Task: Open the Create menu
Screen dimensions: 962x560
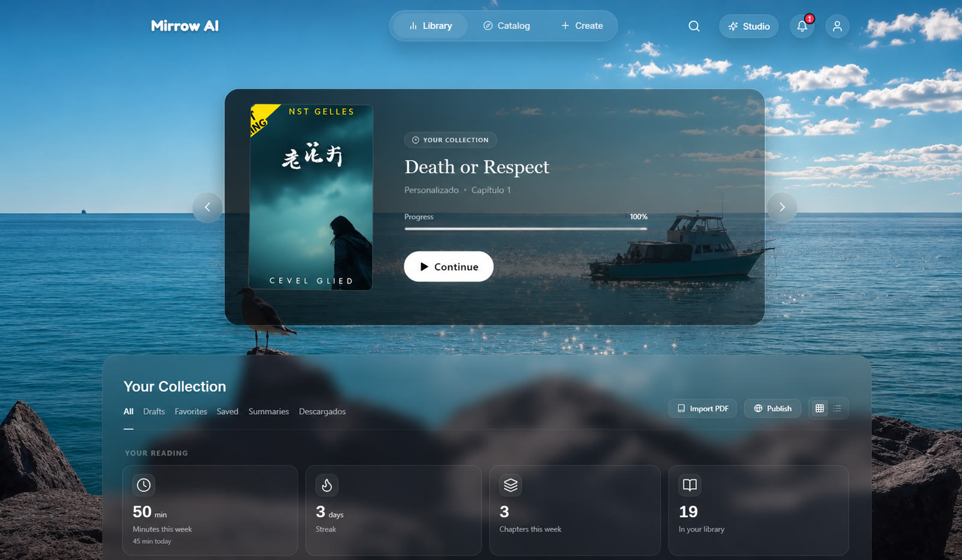Action: (581, 26)
